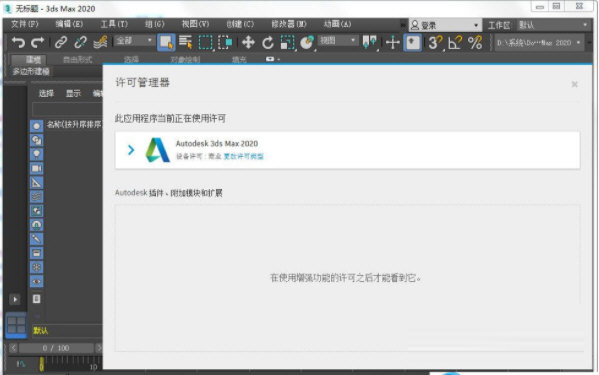Toggle Keyboard Shortcut Override button
This screenshot has height=375, width=599.
coord(413,42)
